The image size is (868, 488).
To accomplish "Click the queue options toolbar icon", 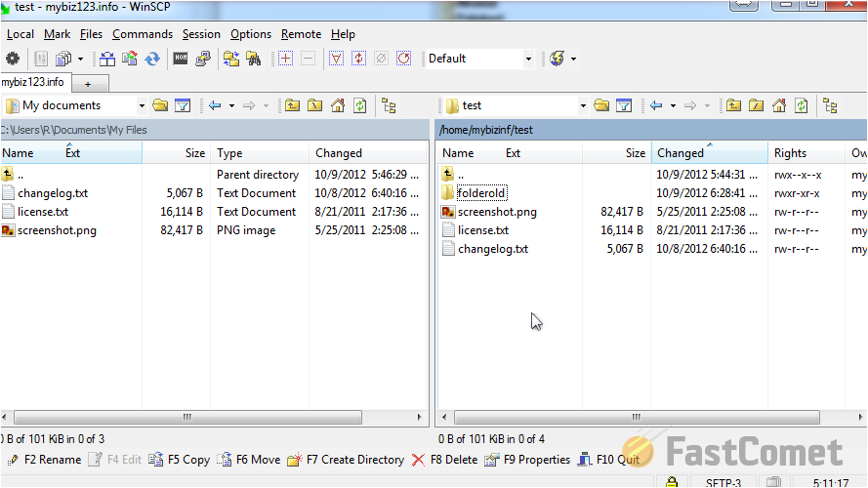I will 64,59.
